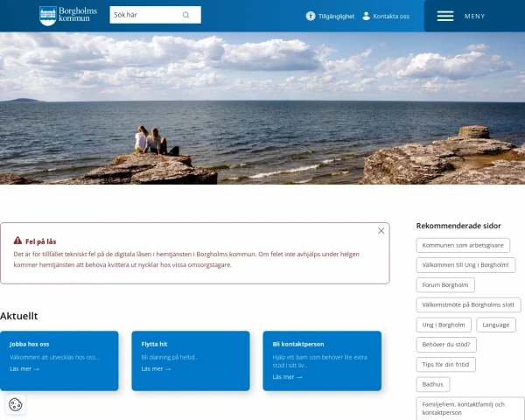
Task: Click the accessibility person icon
Action: [x=311, y=16]
